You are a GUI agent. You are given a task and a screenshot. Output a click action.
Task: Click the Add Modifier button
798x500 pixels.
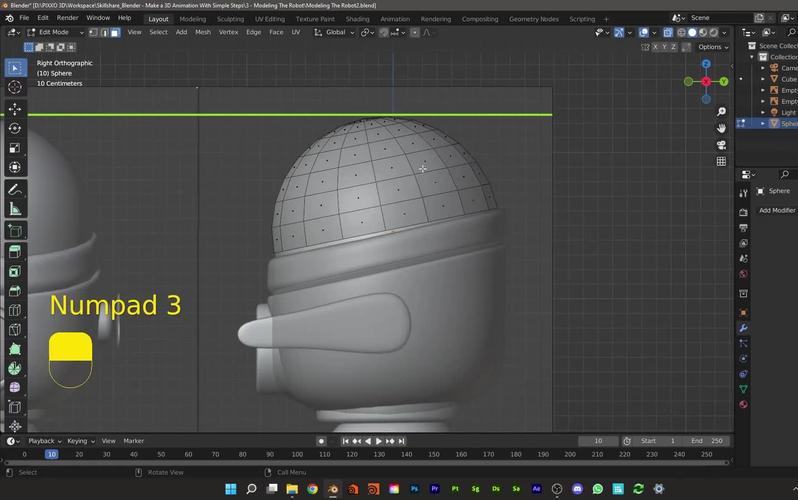777,210
